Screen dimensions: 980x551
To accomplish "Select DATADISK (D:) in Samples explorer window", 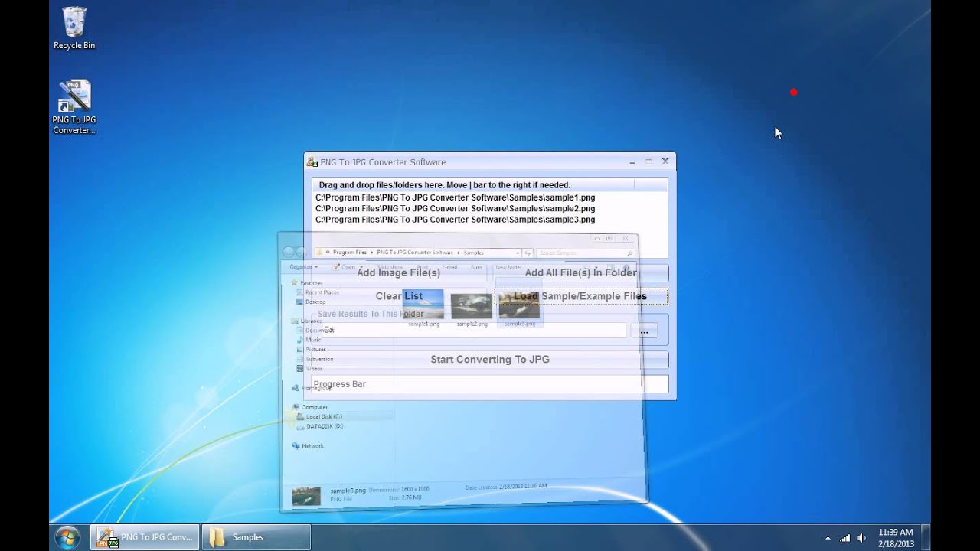I will click(324, 426).
